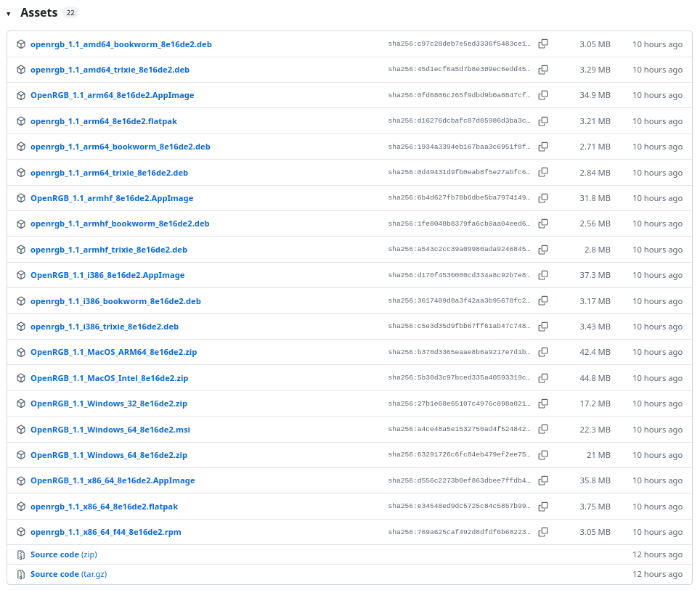Select the 34.9 MB file size text
700x590 pixels.
coord(595,95)
